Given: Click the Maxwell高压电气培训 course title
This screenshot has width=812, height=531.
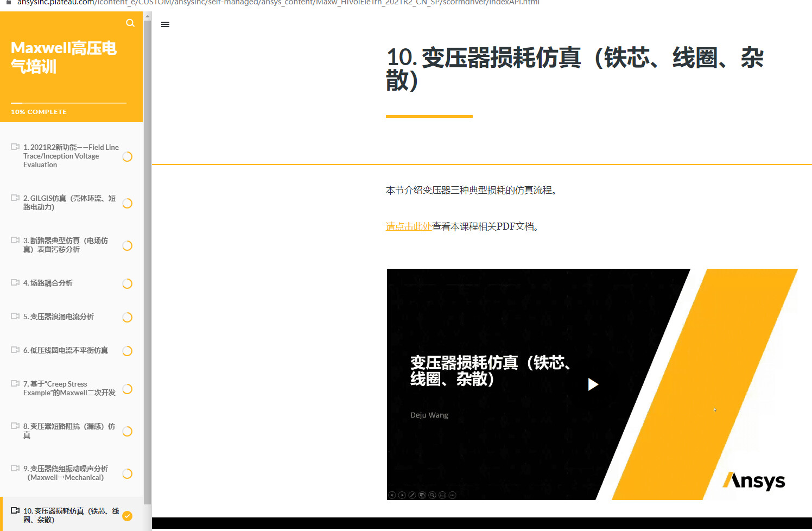Looking at the screenshot, I should pyautogui.click(x=64, y=57).
